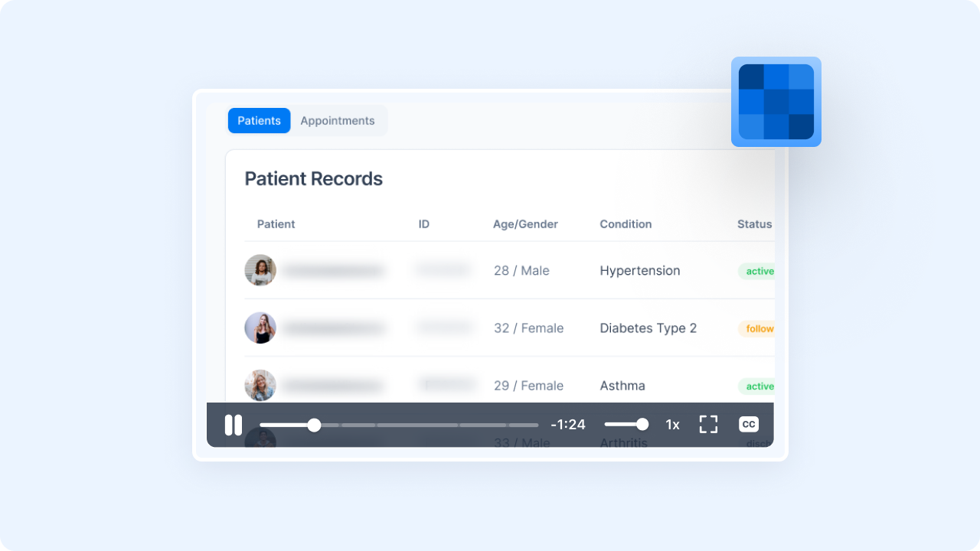This screenshot has width=980, height=551.
Task: Open the Hypertension patient's avatar
Action: pos(260,270)
